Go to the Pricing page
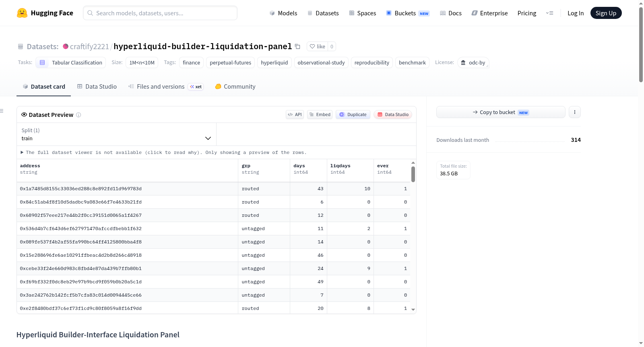644x347 pixels. (x=527, y=13)
